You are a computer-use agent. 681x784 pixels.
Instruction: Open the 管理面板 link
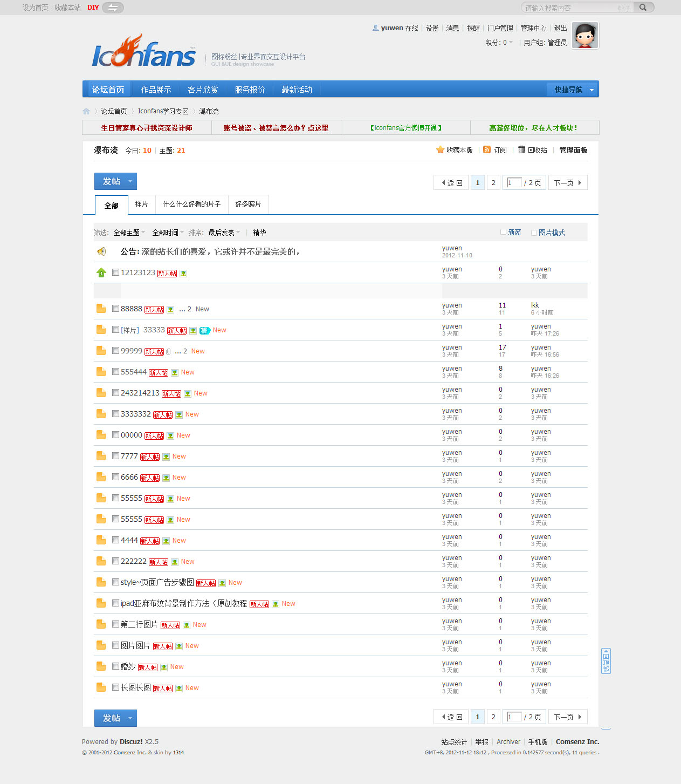[573, 150]
